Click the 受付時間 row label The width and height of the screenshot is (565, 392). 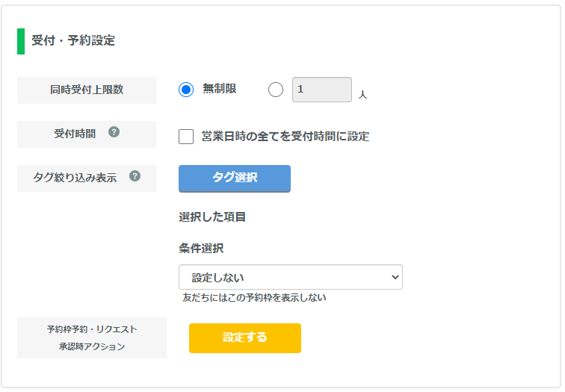point(75,134)
